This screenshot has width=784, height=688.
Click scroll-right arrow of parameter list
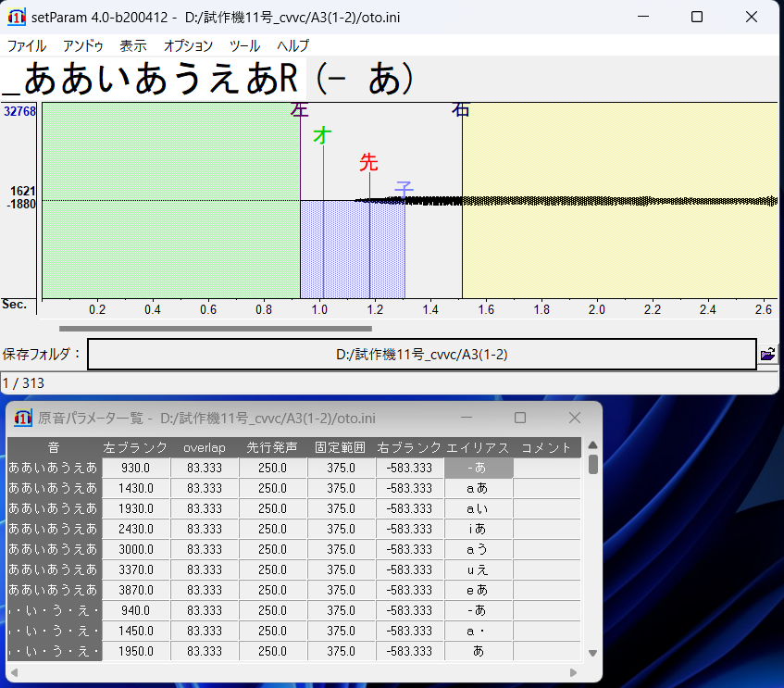[573, 672]
